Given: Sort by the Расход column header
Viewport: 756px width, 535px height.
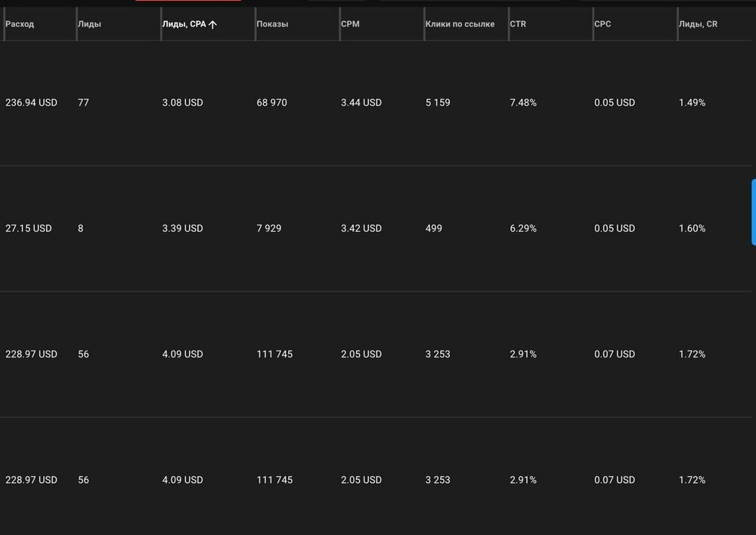Looking at the screenshot, I should pos(20,24).
